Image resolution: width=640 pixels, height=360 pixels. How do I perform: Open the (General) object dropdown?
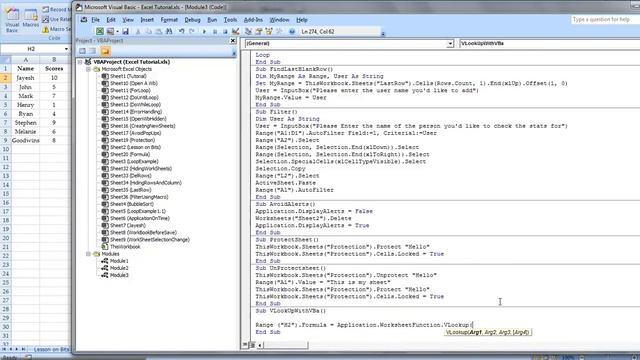click(x=450, y=43)
